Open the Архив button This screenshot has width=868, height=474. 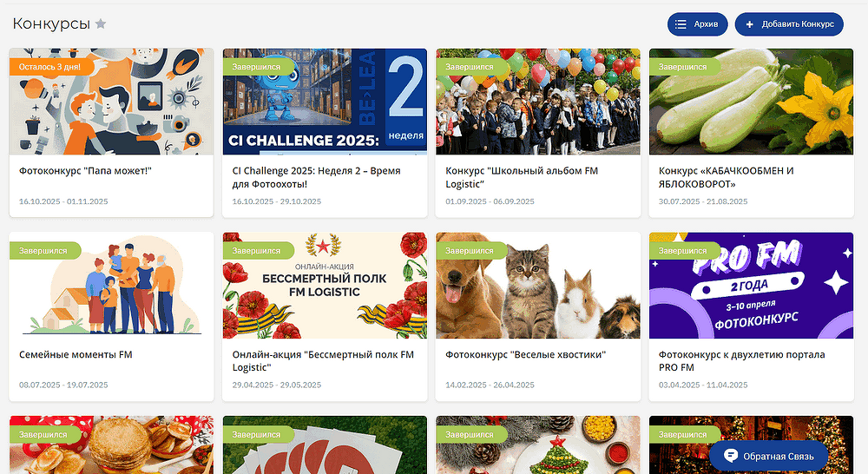[x=697, y=24]
